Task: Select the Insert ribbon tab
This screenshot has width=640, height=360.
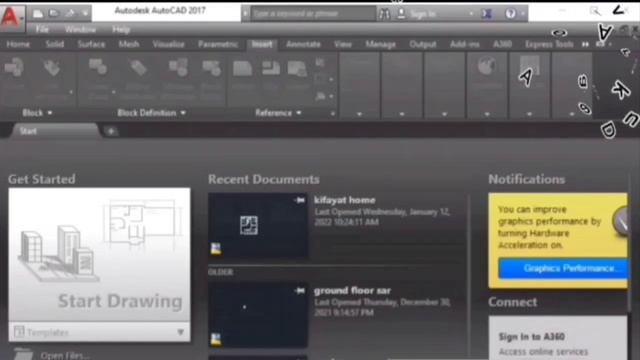Action: click(262, 44)
